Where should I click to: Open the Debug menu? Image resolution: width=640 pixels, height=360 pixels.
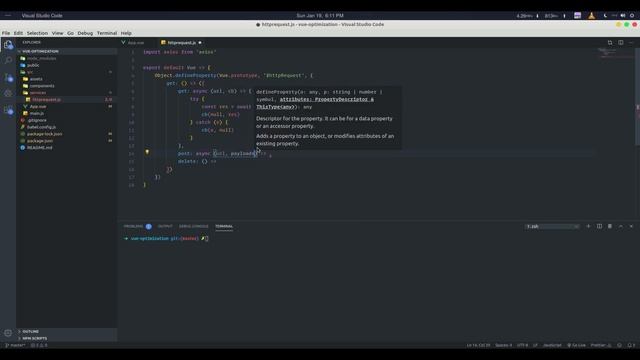[x=85, y=33]
